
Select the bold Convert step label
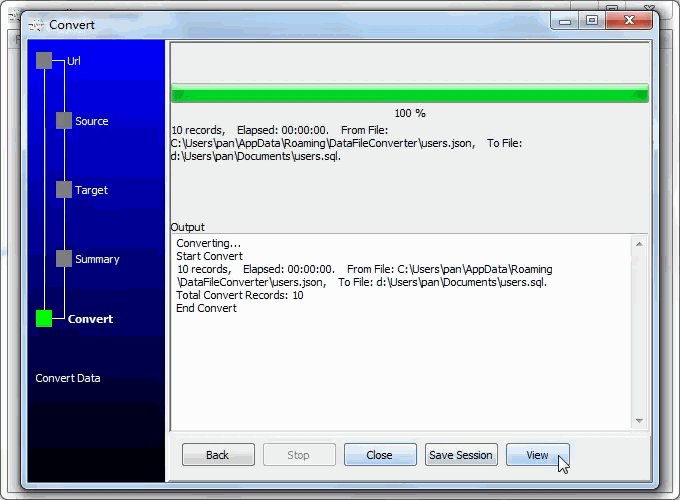pyautogui.click(x=90, y=319)
